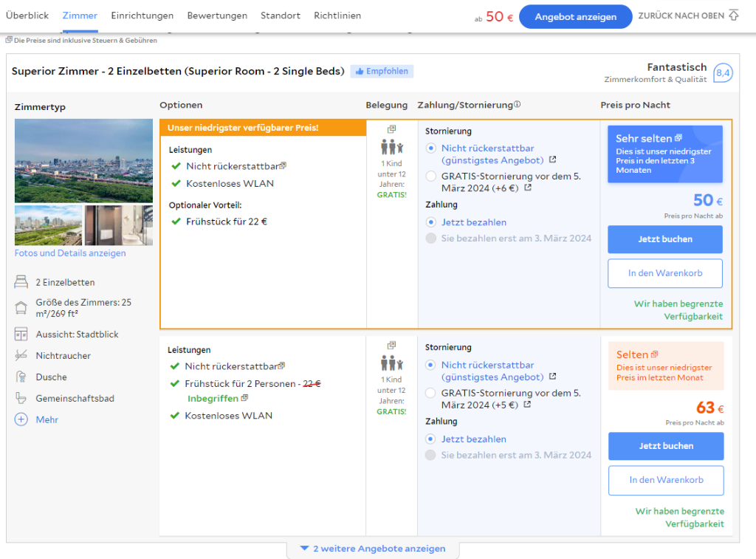The image size is (756, 559).
Task: Select GRATIS-Stornierung (+5 €) radio option
Action: [431, 394]
